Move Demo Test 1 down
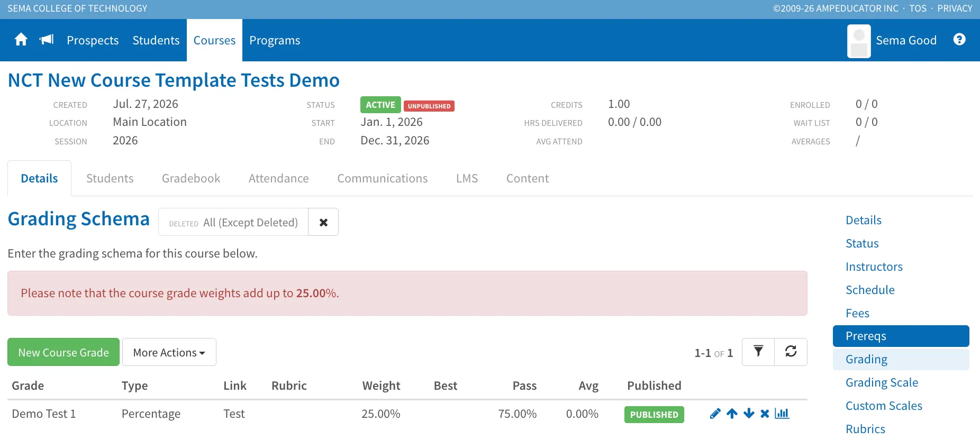This screenshot has width=980, height=440. tap(749, 414)
